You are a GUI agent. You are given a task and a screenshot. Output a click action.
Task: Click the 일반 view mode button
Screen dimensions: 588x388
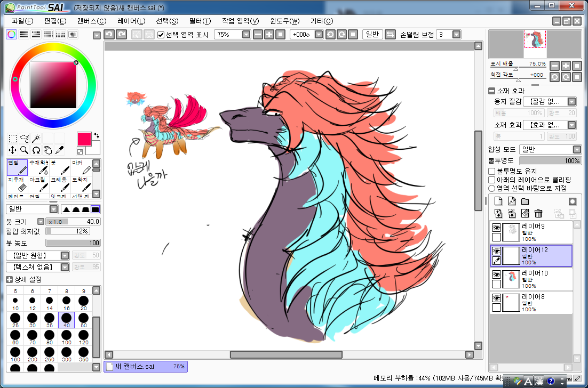372,35
